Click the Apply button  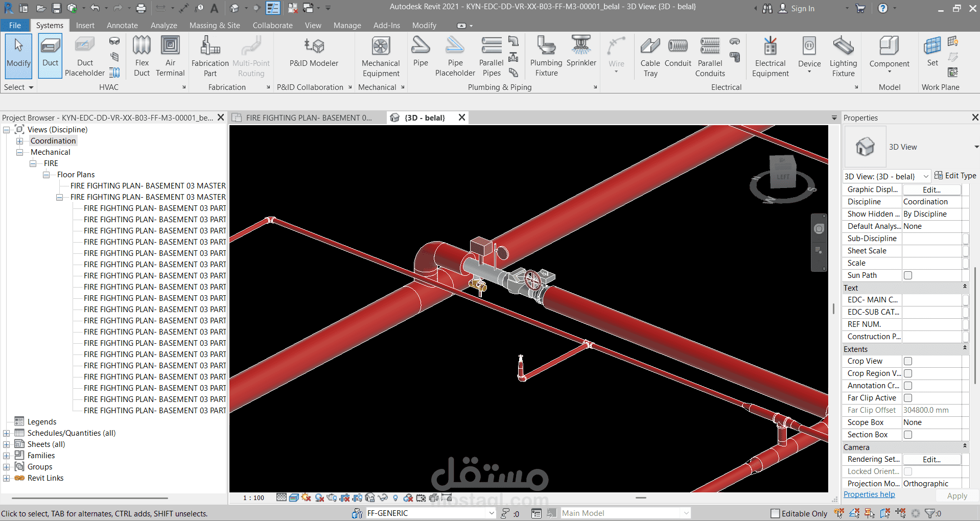[x=957, y=495]
